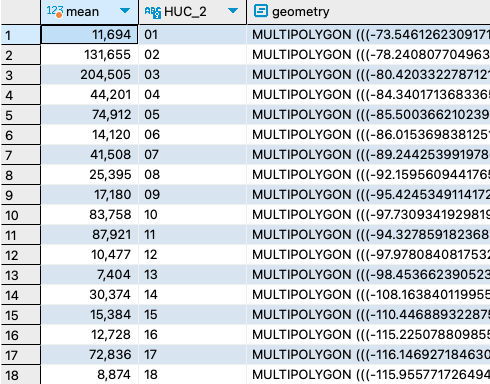The width and height of the screenshot is (490, 384).
Task: Click geometry cell starting with -94.327
Action: (369, 235)
